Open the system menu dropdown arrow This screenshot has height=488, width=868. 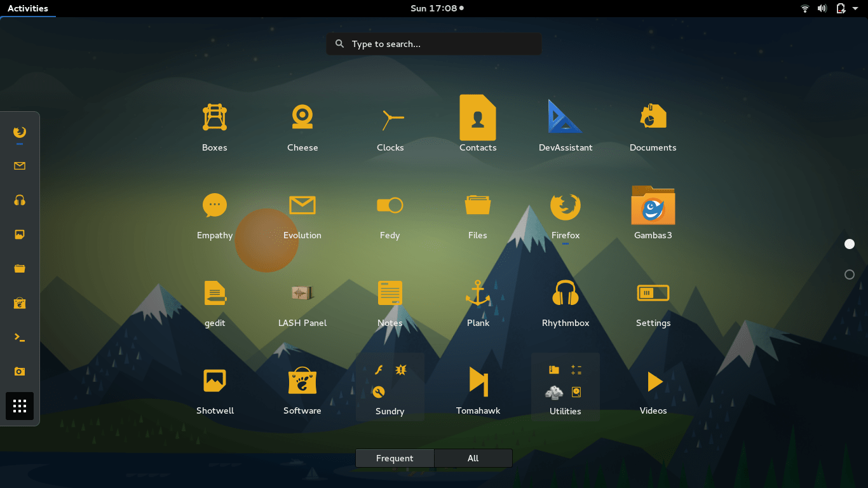coord(855,8)
